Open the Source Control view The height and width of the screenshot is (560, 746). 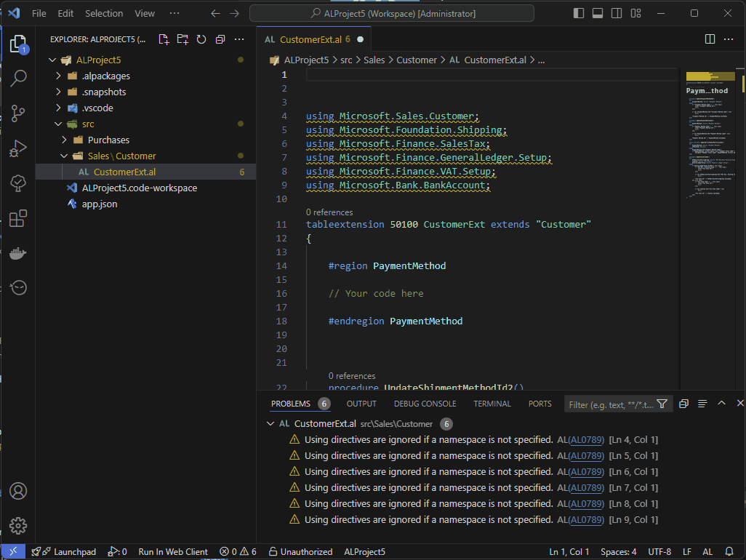coord(18,113)
